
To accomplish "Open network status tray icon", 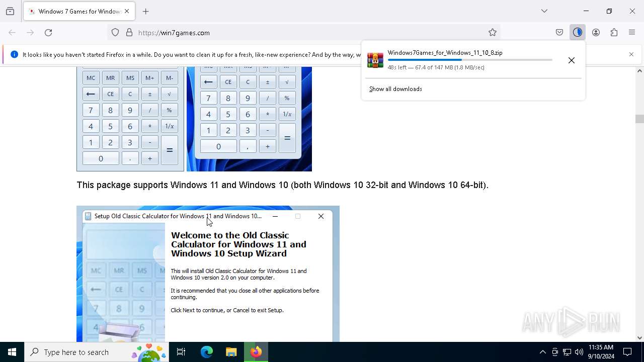I will (x=567, y=352).
